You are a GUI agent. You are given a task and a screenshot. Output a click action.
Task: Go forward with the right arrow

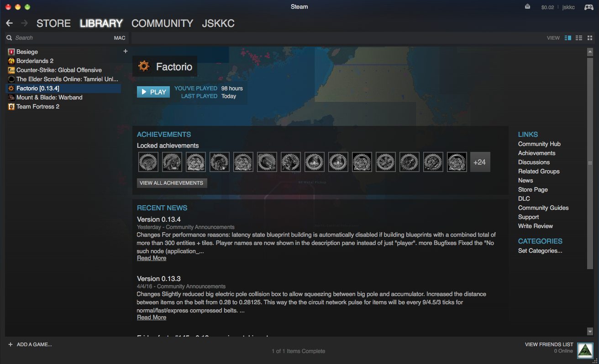click(x=24, y=23)
